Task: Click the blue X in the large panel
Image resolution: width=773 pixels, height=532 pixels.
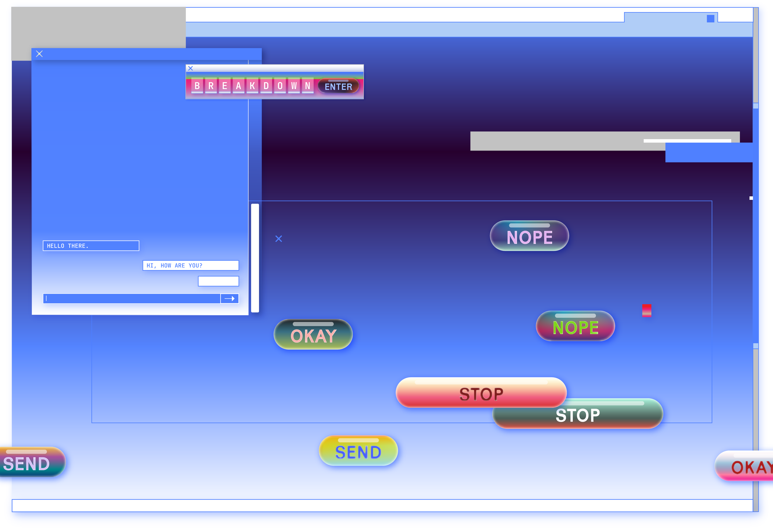Action: click(x=279, y=239)
